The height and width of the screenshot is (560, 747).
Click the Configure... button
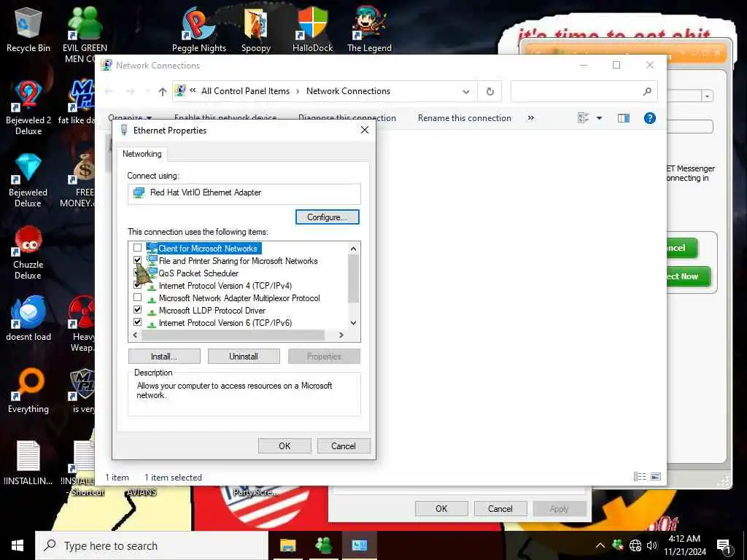(x=328, y=217)
